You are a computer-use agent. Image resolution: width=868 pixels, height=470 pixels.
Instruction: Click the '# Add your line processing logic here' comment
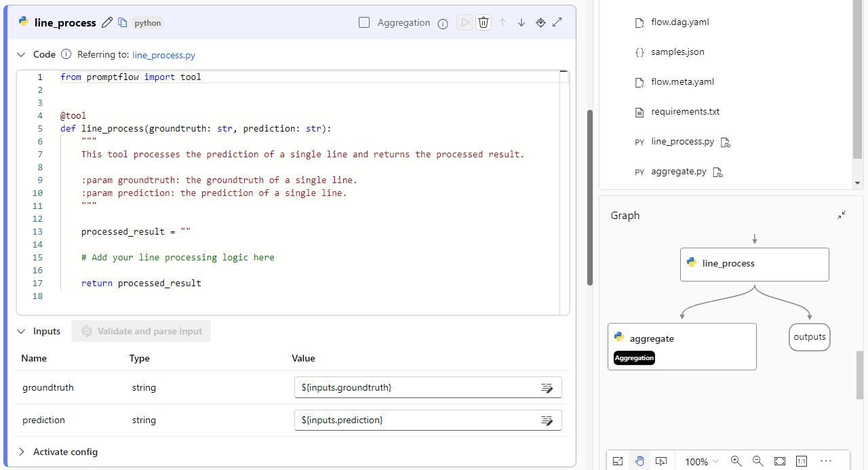tap(178, 258)
